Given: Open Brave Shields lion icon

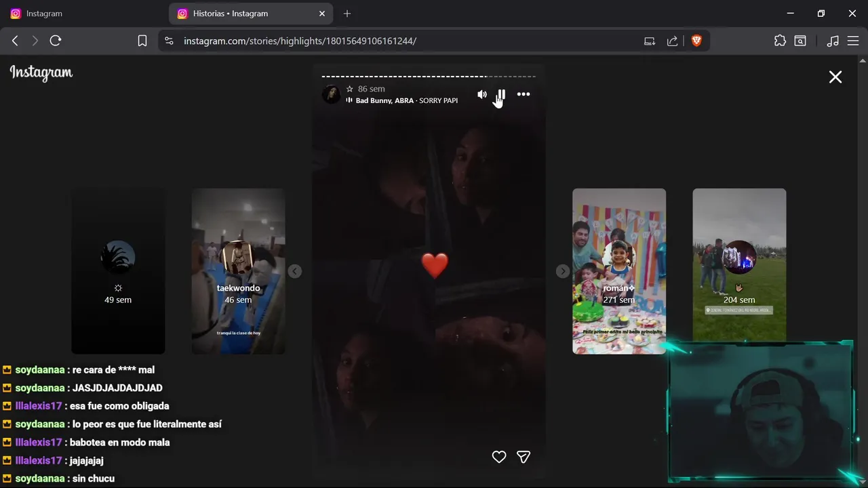Looking at the screenshot, I should (x=696, y=41).
